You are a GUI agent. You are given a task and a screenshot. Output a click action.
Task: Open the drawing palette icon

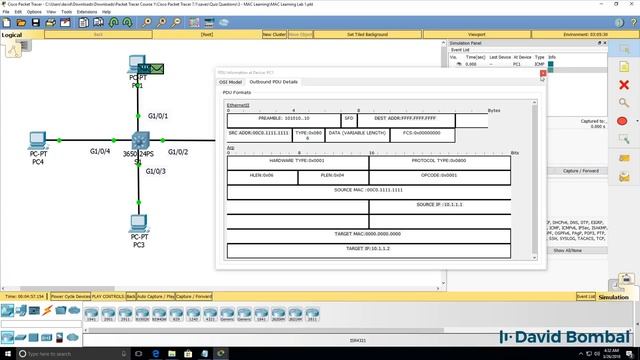tap(194, 22)
